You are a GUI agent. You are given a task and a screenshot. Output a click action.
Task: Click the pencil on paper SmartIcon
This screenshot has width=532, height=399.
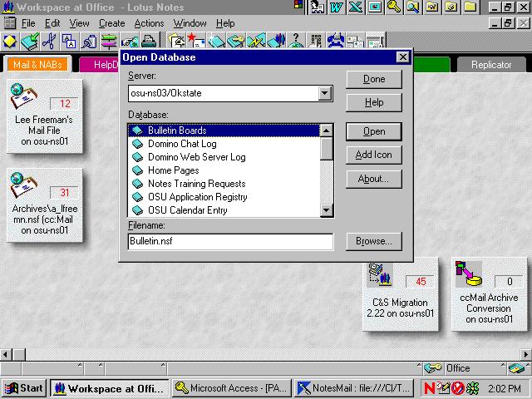coord(176,42)
